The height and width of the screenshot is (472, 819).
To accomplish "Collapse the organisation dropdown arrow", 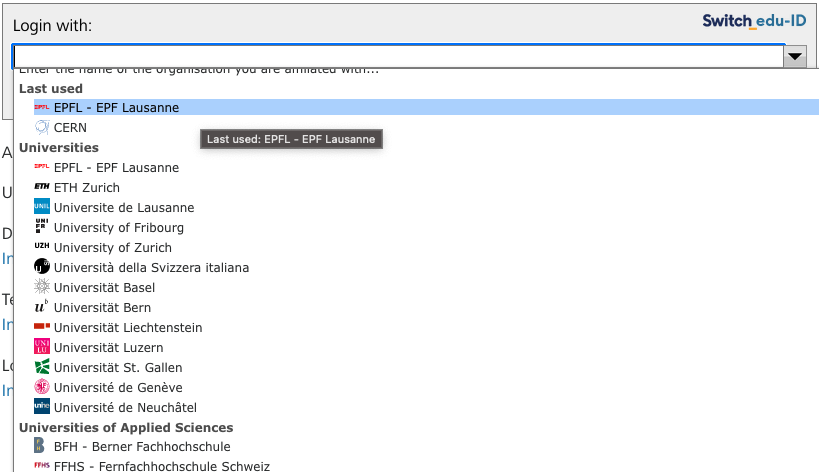I will click(795, 56).
